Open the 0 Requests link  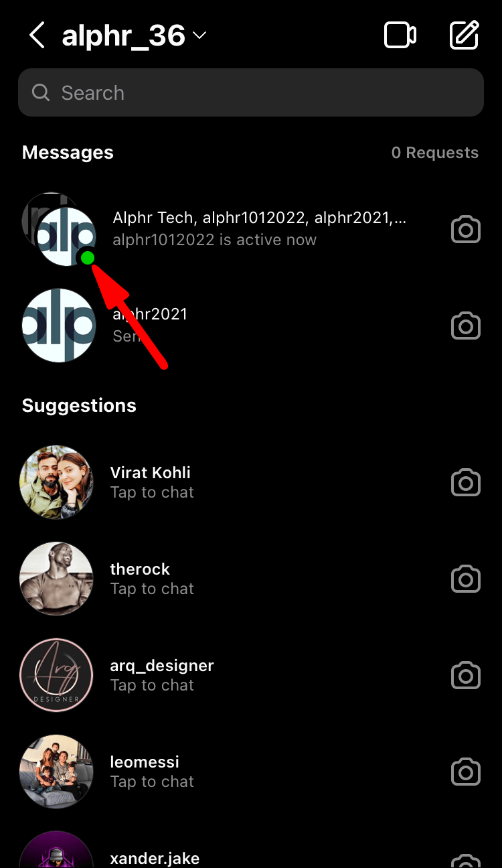pos(435,153)
